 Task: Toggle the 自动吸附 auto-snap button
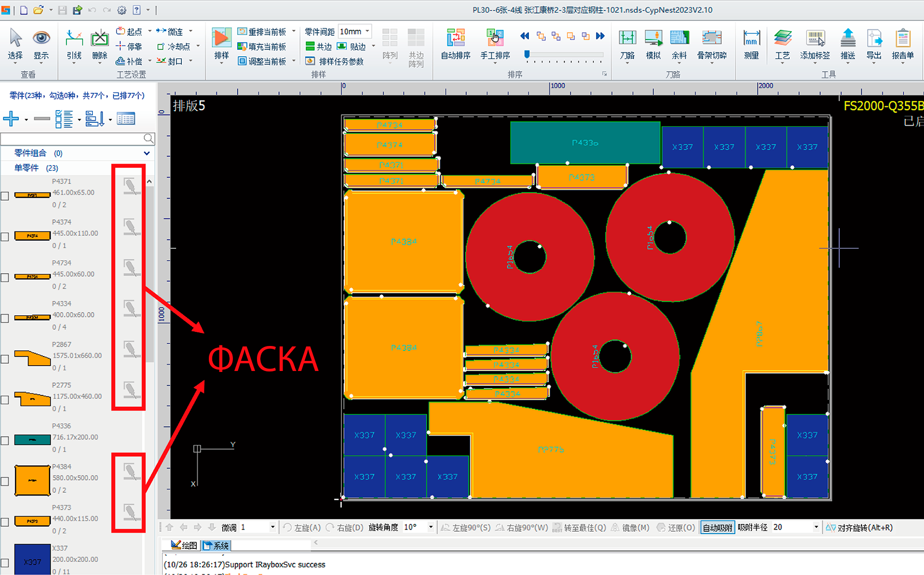coord(717,528)
